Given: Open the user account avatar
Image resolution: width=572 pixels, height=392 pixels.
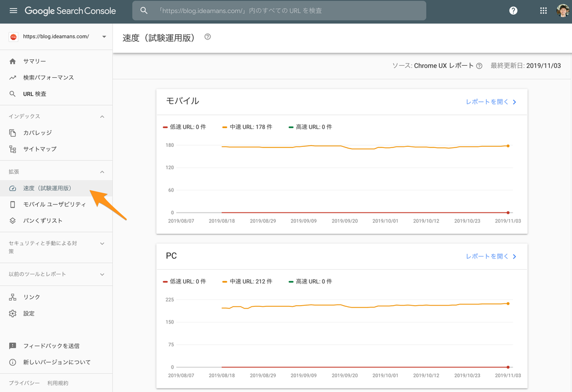Looking at the screenshot, I should point(563,10).
